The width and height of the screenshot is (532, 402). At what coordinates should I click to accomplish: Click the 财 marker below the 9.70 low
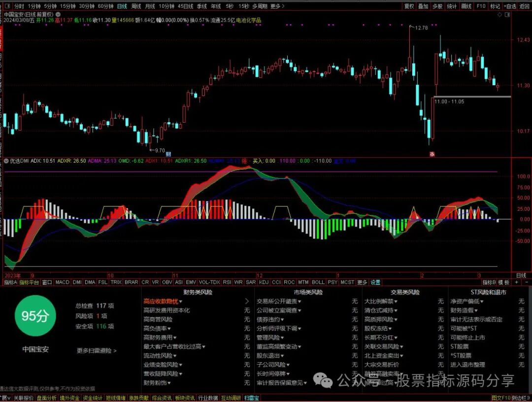tap(168, 154)
